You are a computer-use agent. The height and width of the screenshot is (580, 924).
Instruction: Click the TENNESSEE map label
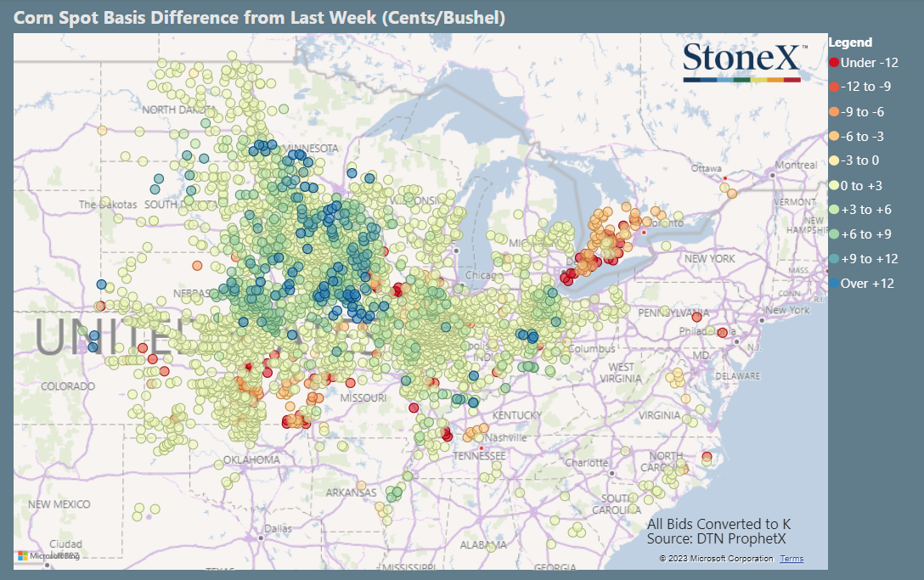479,456
